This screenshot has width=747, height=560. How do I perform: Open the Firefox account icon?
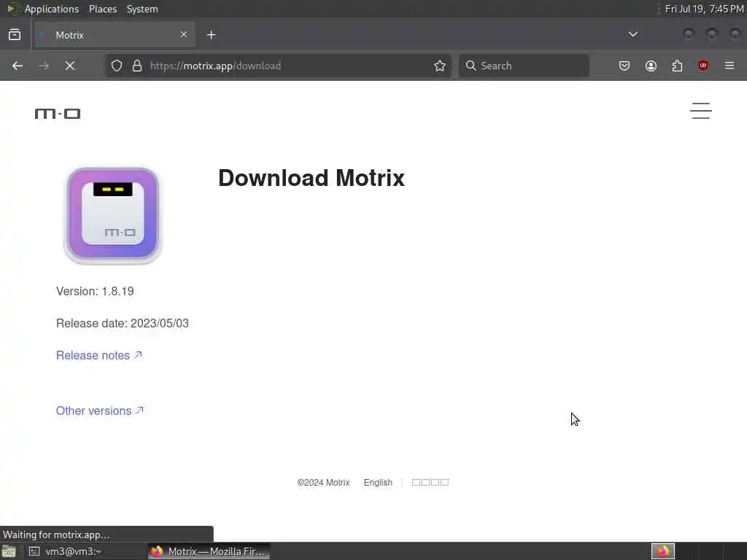point(651,66)
